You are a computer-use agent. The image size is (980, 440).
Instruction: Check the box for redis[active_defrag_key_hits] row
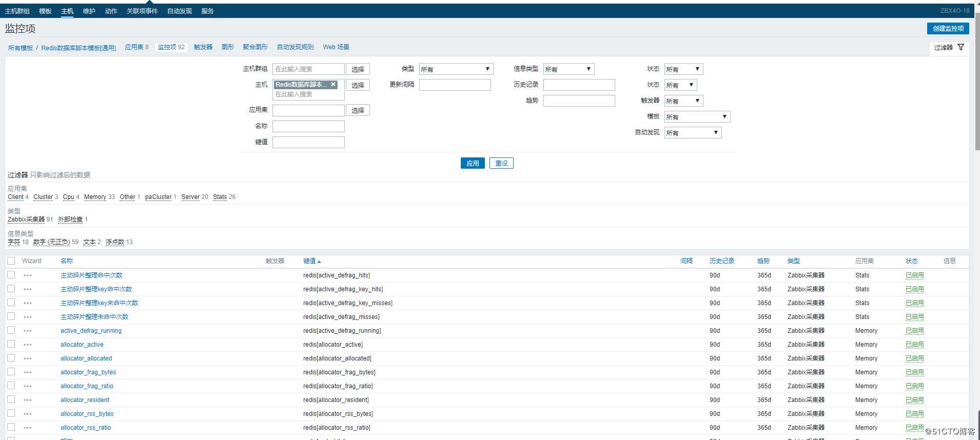[11, 289]
